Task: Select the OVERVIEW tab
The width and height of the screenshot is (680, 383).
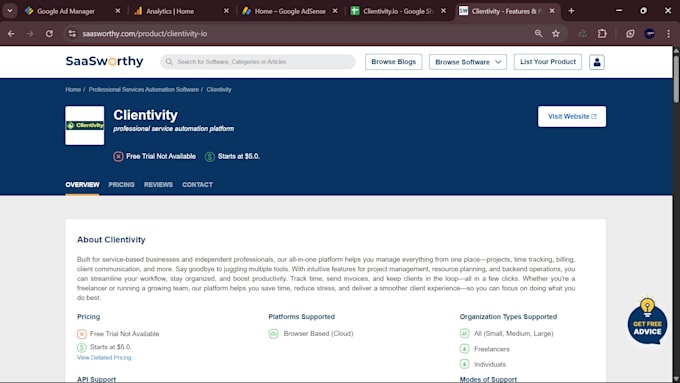Action: tap(82, 185)
